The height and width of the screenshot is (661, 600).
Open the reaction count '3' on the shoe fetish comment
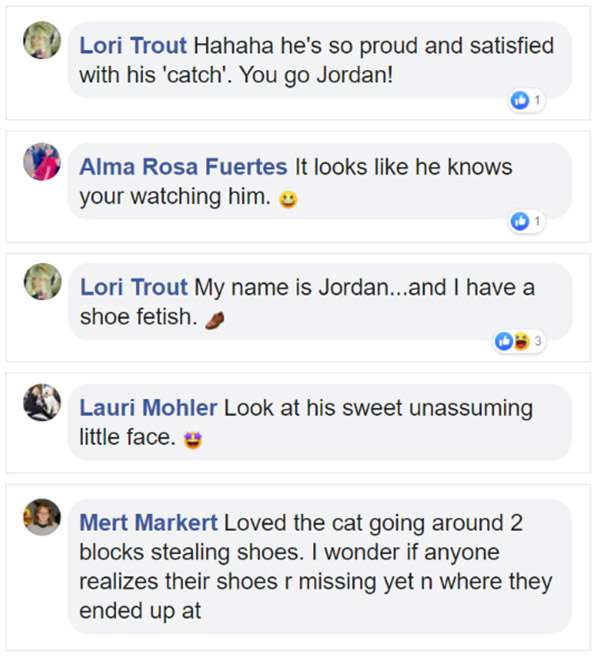pyautogui.click(x=538, y=343)
